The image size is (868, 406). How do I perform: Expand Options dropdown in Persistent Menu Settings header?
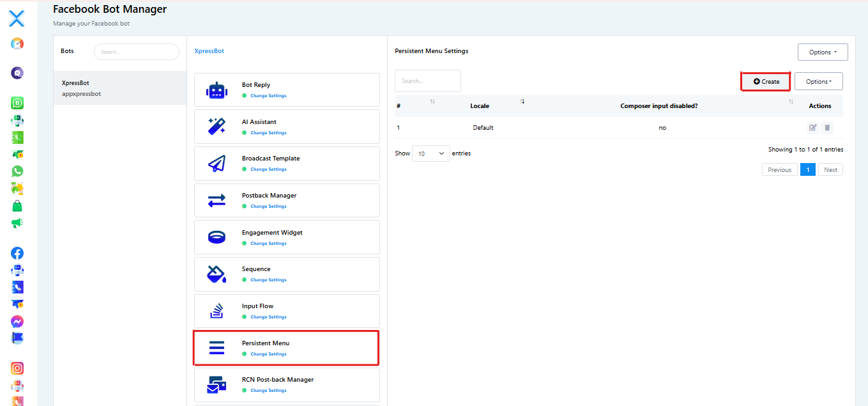[x=822, y=52]
